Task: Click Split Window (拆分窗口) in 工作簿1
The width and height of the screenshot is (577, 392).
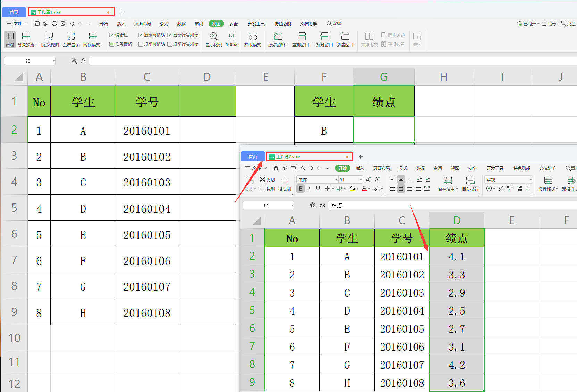Action: tap(325, 39)
